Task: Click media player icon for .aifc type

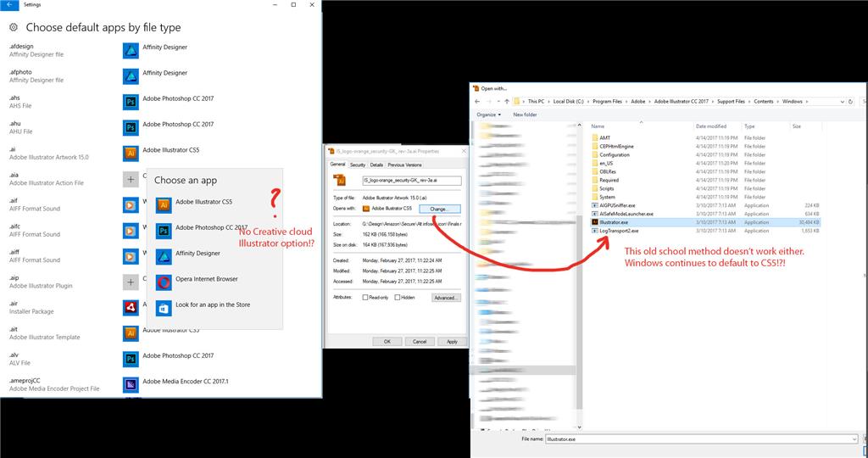Action: [131, 231]
